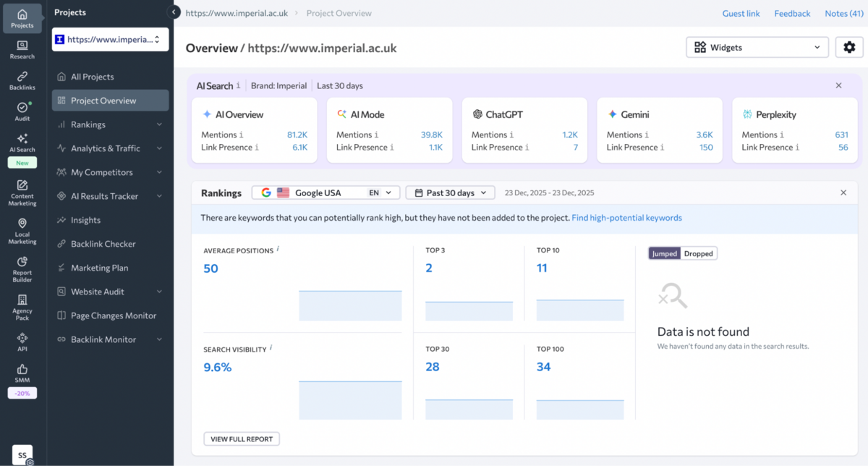Open the Widgets dropdown

(x=757, y=47)
